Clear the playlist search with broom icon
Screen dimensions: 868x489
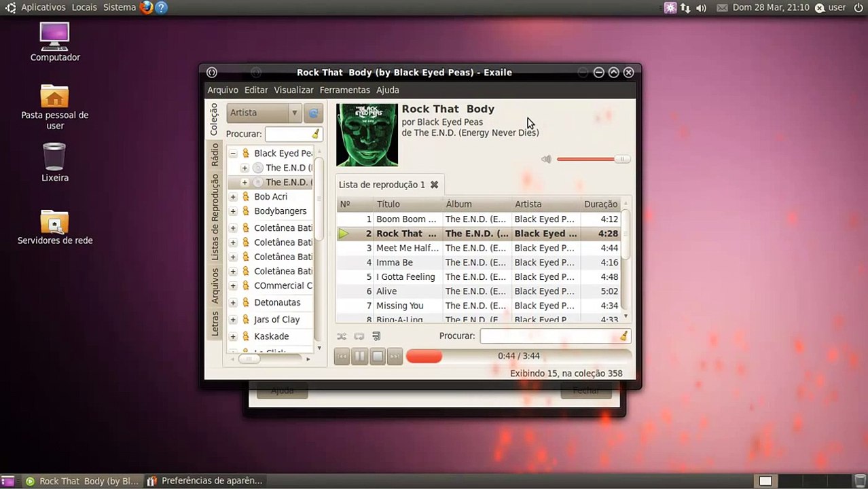point(623,336)
